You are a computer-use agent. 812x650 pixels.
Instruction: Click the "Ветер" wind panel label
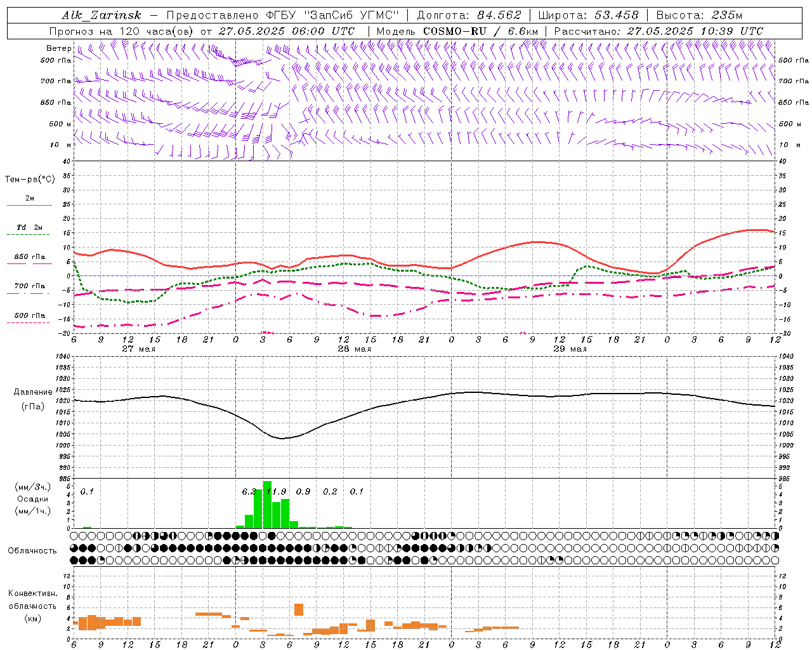58,48
